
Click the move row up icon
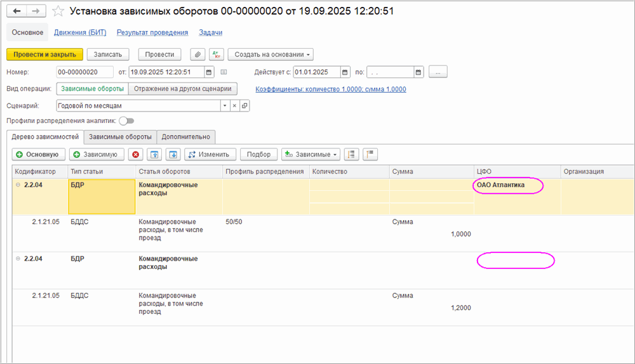(x=154, y=154)
